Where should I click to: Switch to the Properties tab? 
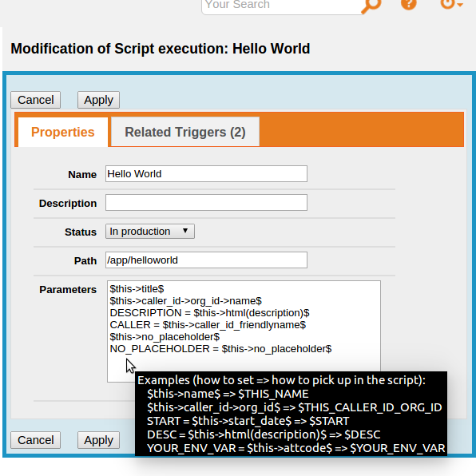pyautogui.click(x=63, y=132)
